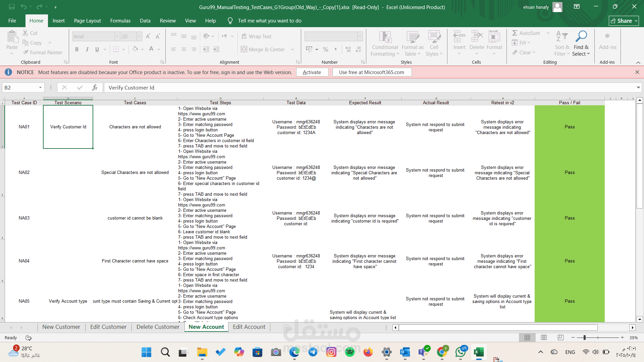Expand the Name Box dropdown

tap(40, 87)
